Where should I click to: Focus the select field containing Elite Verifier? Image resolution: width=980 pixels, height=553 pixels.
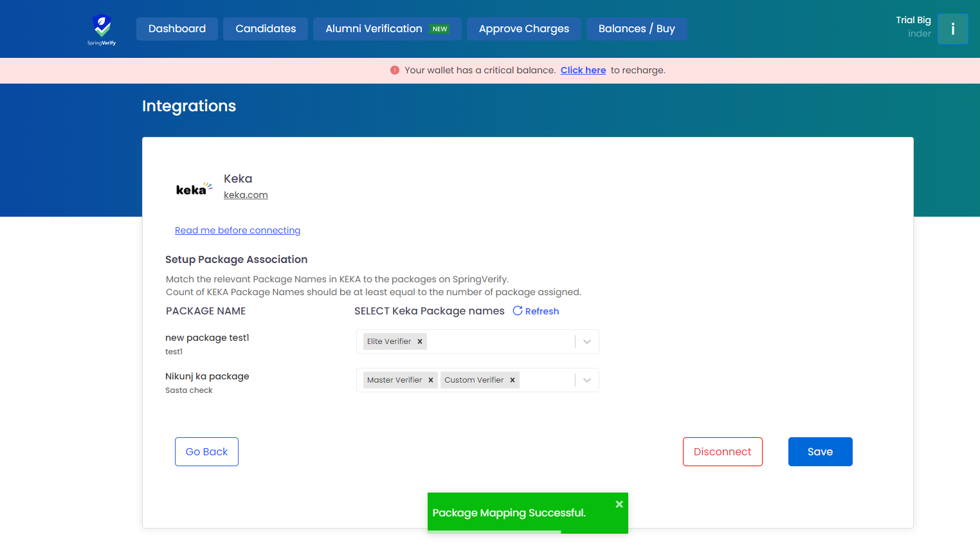(x=478, y=341)
